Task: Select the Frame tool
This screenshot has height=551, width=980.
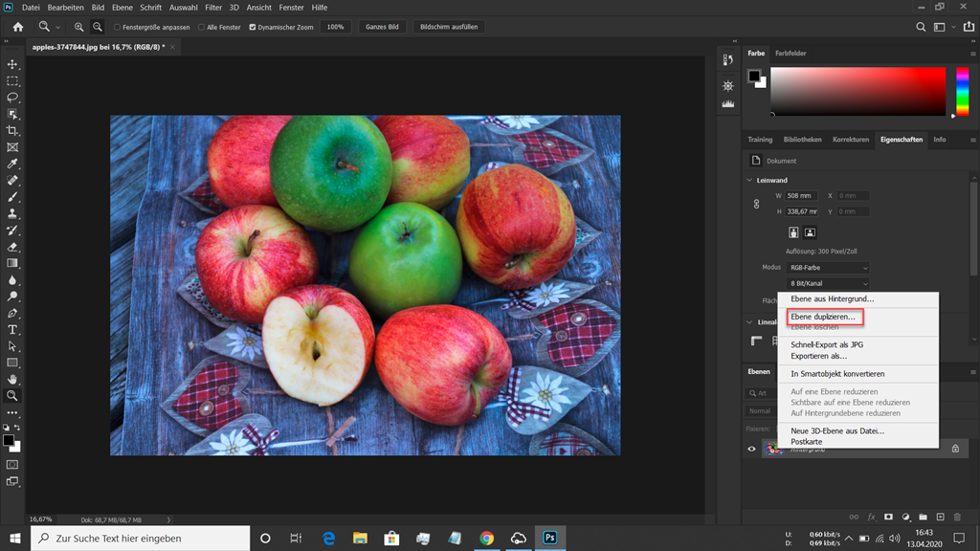Action: point(12,147)
